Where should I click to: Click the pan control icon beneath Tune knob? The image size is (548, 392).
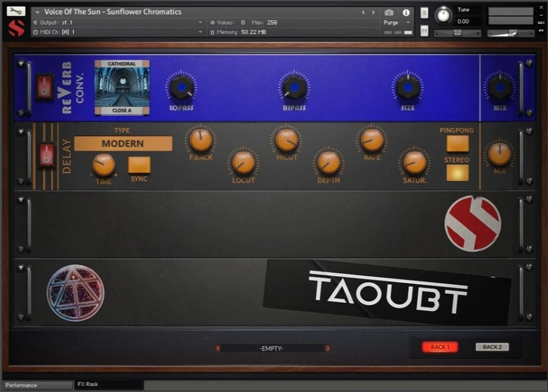[x=458, y=33]
